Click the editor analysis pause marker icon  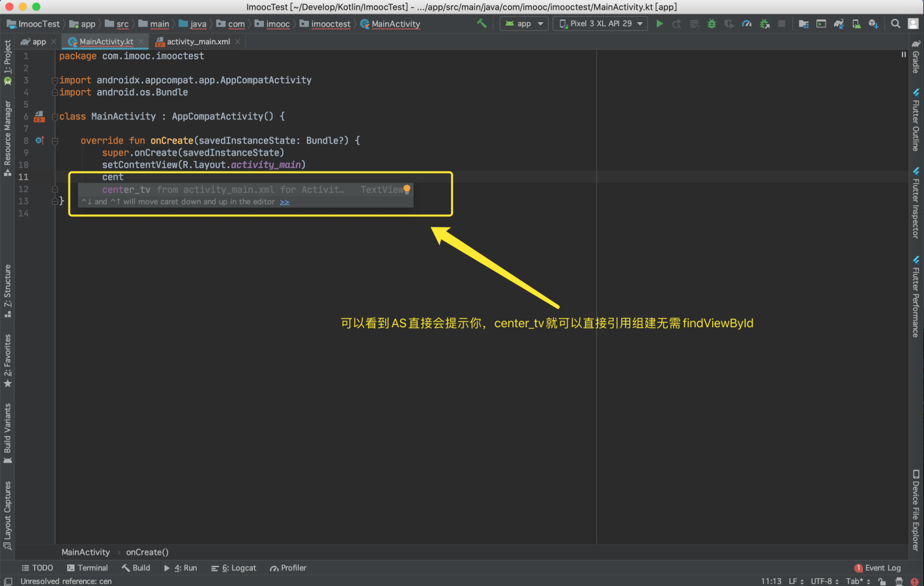904,55
